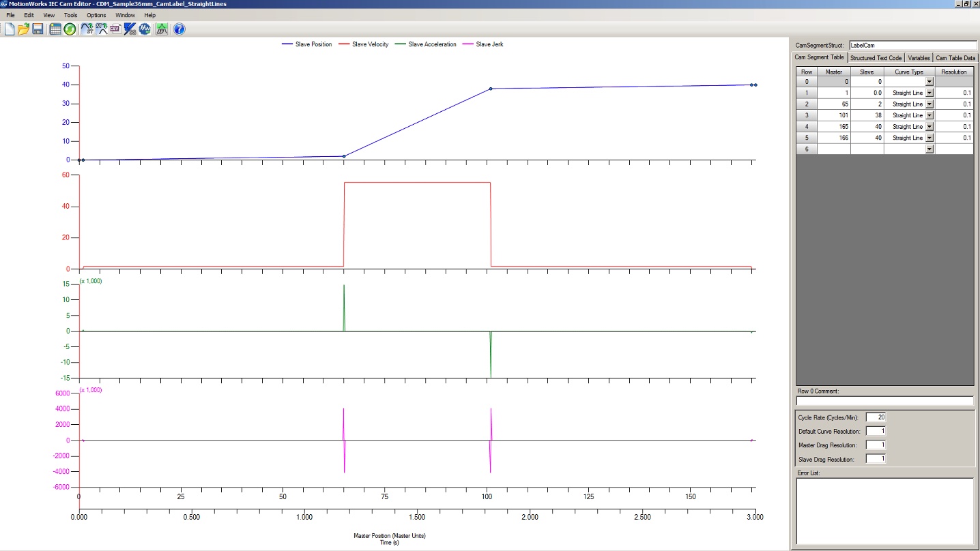The height and width of the screenshot is (551, 980).
Task: Click the Slave Jerk legend entry
Action: coord(482,44)
